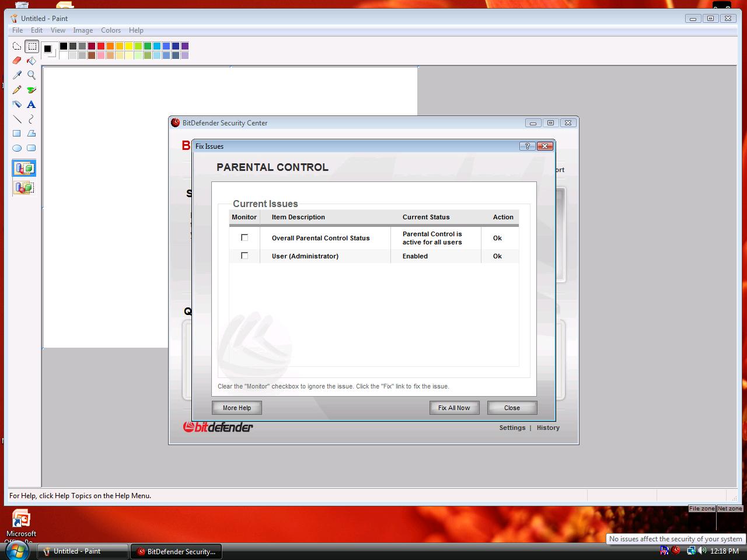
Task: Pick the Eraser tool in Paint
Action: click(x=17, y=61)
